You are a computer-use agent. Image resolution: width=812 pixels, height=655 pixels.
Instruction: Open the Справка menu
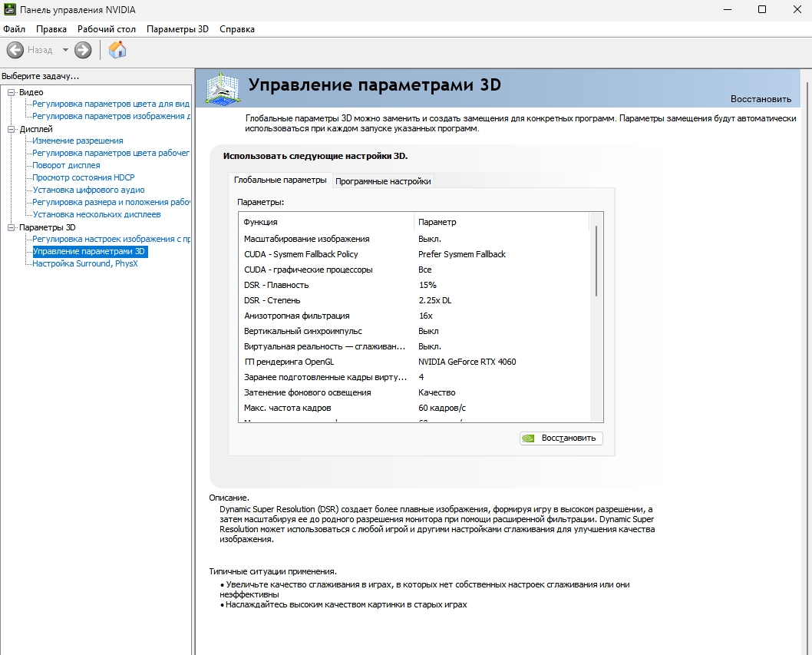236,29
